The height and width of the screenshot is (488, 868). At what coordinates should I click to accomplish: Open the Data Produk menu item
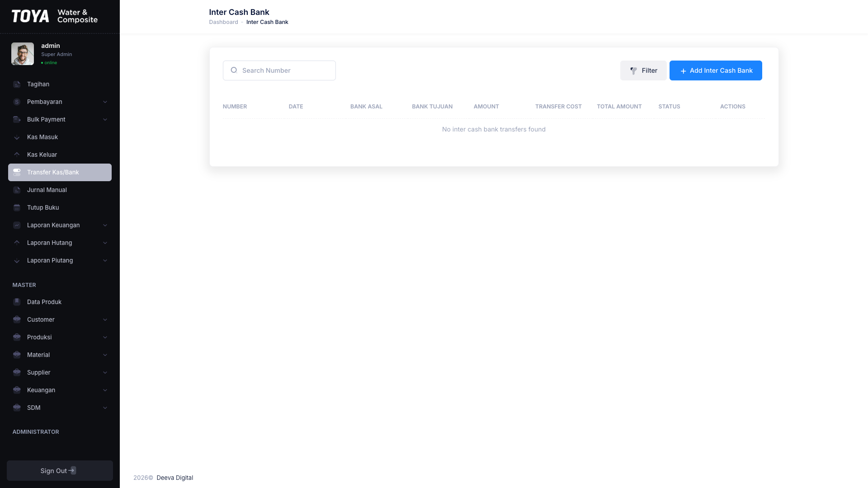point(60,302)
